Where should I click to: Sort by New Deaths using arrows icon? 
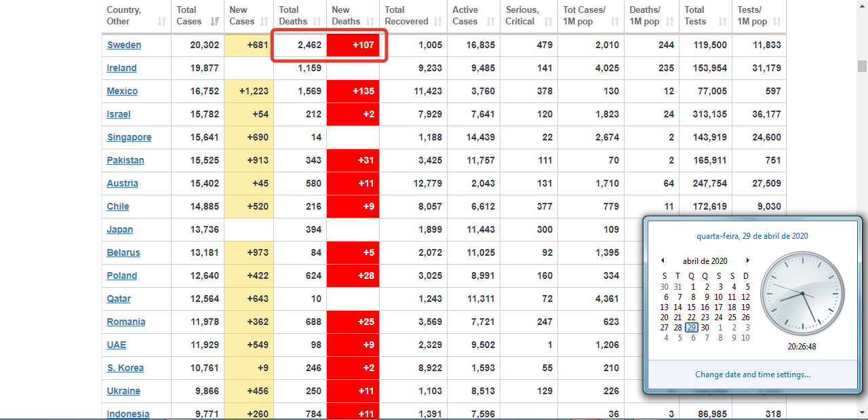point(370,22)
